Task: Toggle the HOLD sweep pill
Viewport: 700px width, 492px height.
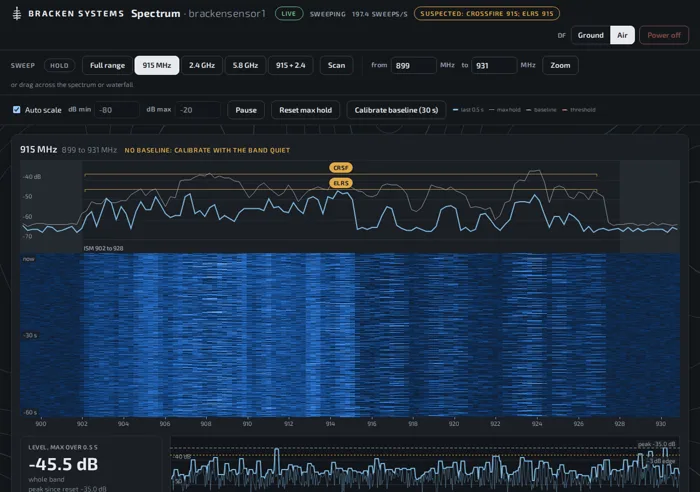Action: (59, 66)
